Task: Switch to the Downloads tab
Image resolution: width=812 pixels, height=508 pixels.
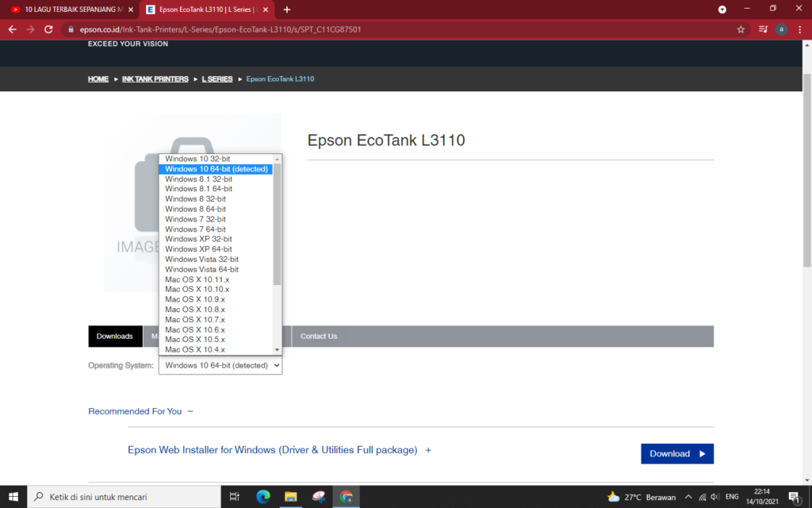Action: click(x=115, y=336)
